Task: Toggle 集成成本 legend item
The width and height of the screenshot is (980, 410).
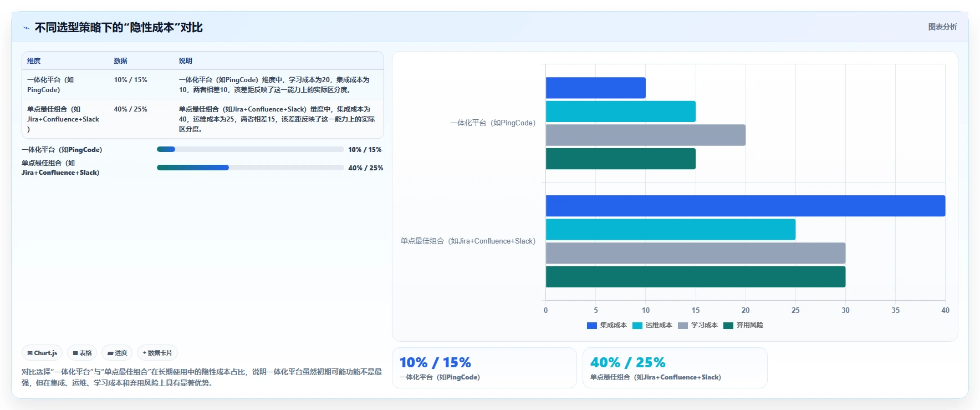Action: [x=607, y=325]
